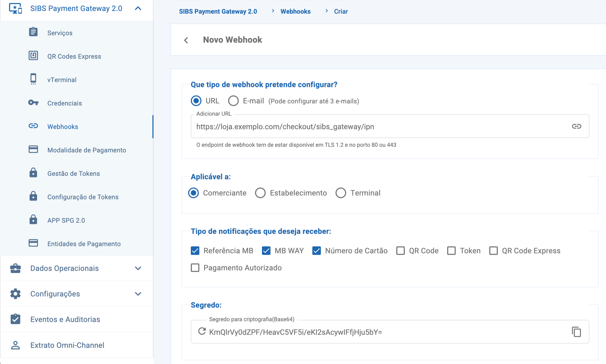Click the QR Codes Express sidebar icon

[33, 56]
